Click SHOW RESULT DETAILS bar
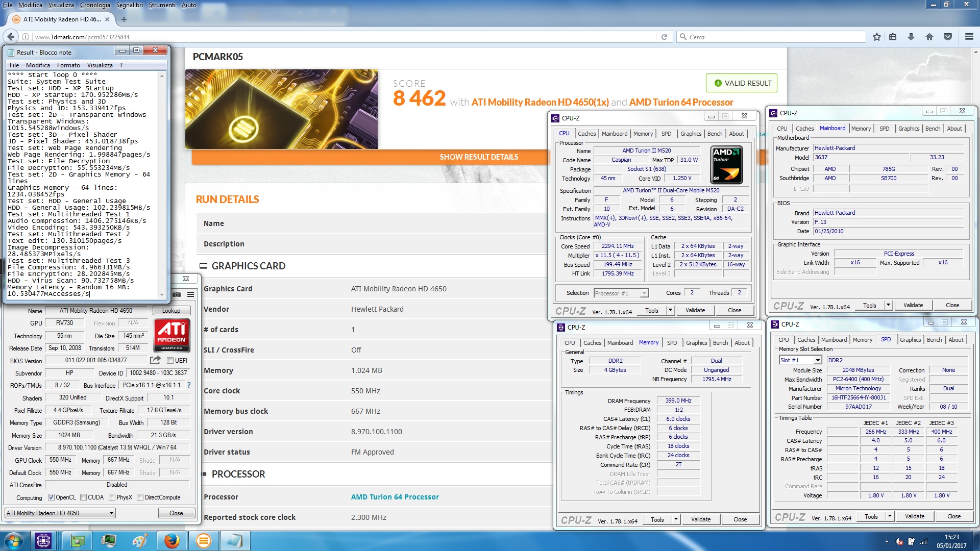Viewport: 980px width, 551px height. [x=479, y=157]
